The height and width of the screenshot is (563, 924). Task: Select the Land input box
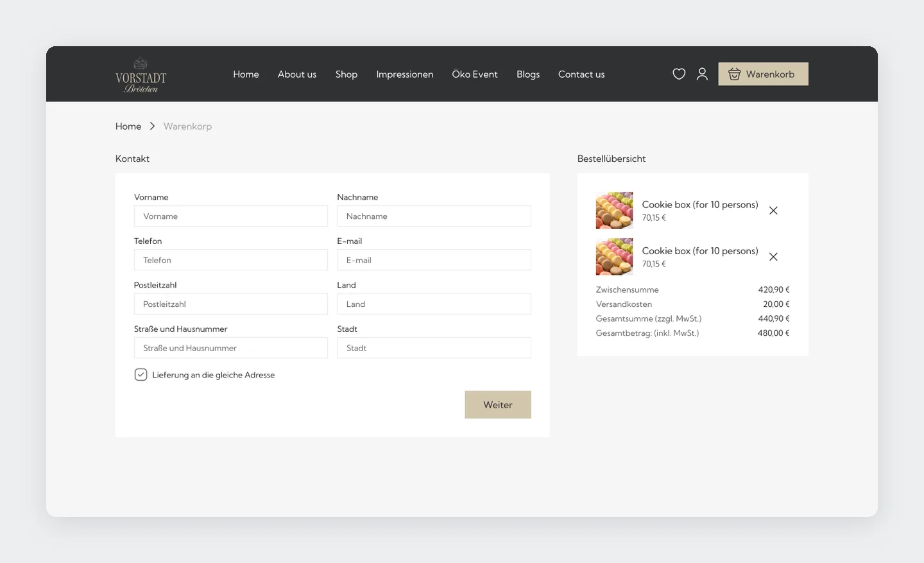[434, 304]
